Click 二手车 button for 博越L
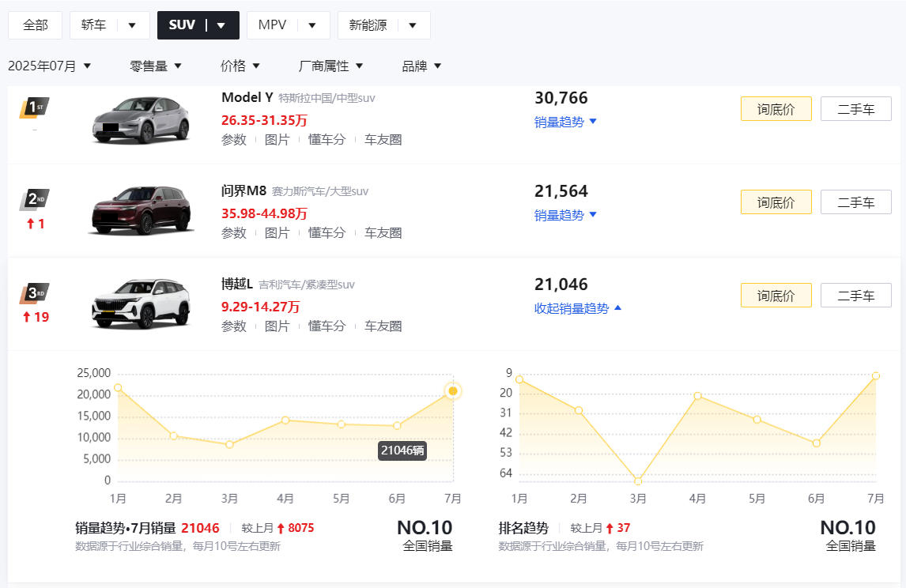The height and width of the screenshot is (588, 906). [x=856, y=296]
